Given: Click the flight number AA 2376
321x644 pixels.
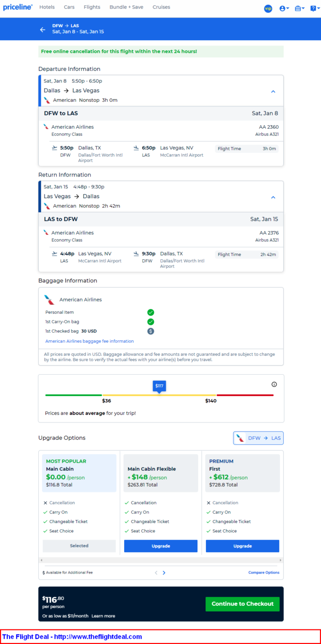Looking at the screenshot, I should point(269,233).
